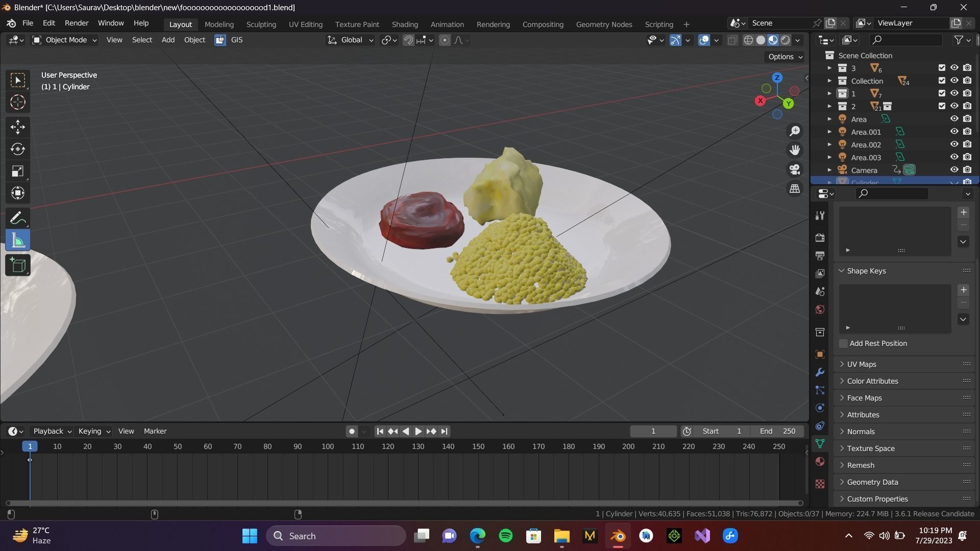Image resolution: width=980 pixels, height=551 pixels.
Task: Select the Scale tool
Action: coord(18,171)
